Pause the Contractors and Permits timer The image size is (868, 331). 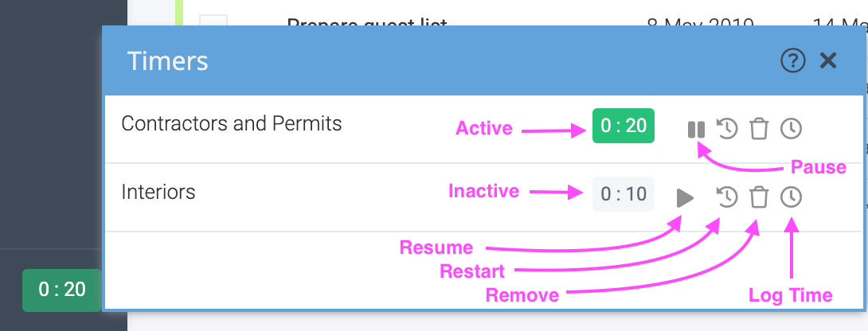tap(696, 130)
